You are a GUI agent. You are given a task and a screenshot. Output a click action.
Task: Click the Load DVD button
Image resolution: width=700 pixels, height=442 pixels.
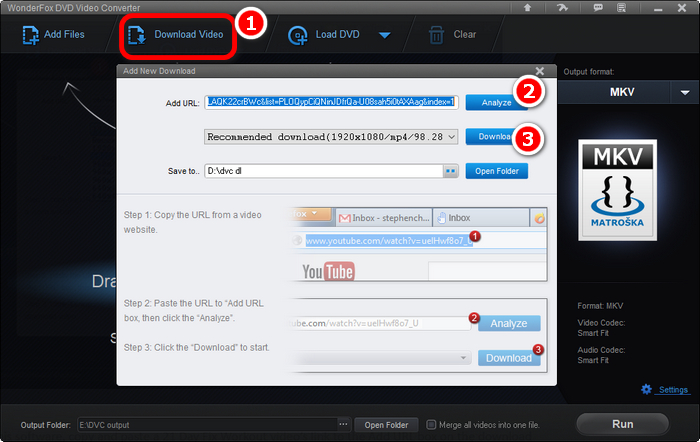pyautogui.click(x=324, y=35)
